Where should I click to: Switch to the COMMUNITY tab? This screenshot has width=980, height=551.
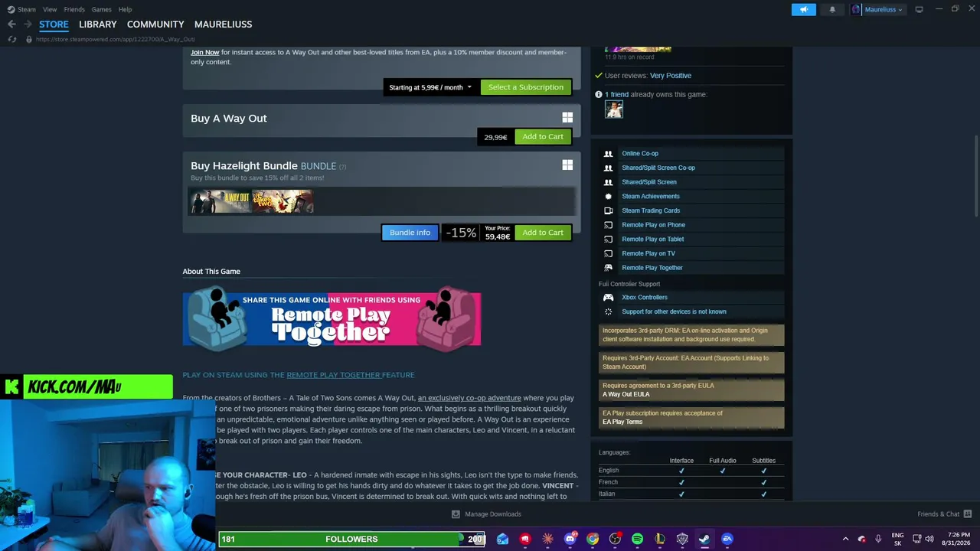pyautogui.click(x=155, y=24)
